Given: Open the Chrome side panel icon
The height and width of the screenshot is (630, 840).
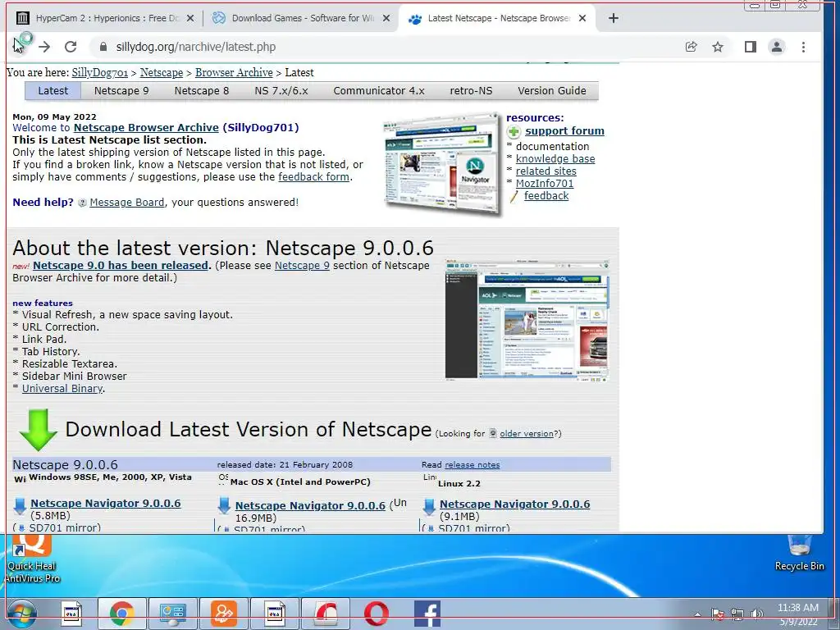Looking at the screenshot, I should click(750, 47).
